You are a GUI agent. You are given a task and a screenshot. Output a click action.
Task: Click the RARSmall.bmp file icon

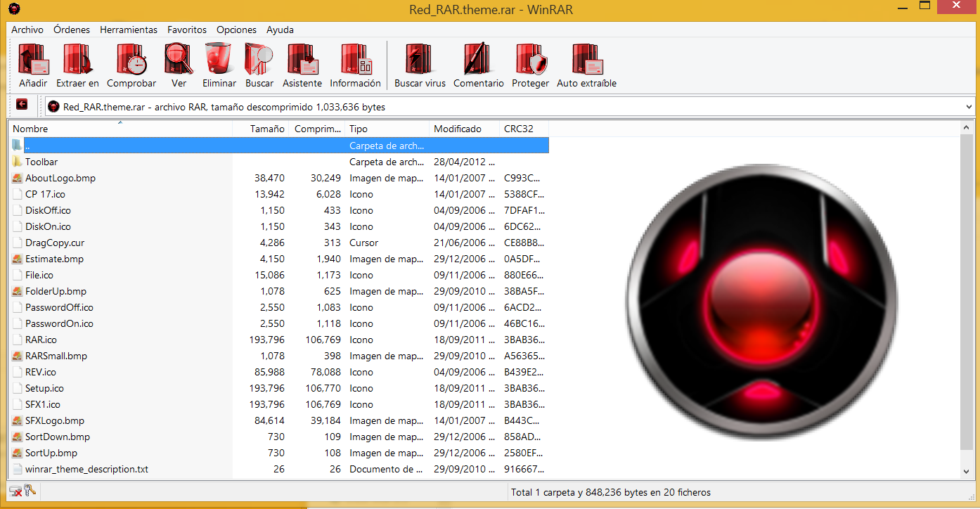click(x=18, y=356)
